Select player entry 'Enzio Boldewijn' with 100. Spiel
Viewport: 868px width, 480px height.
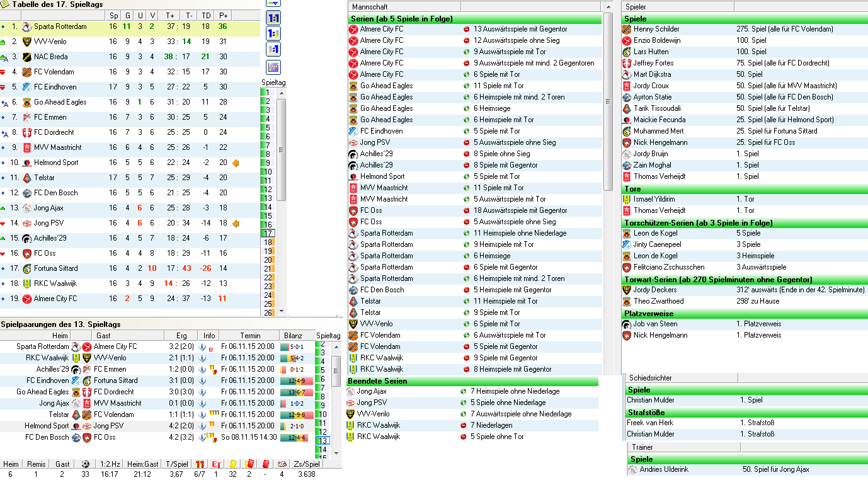pos(745,40)
